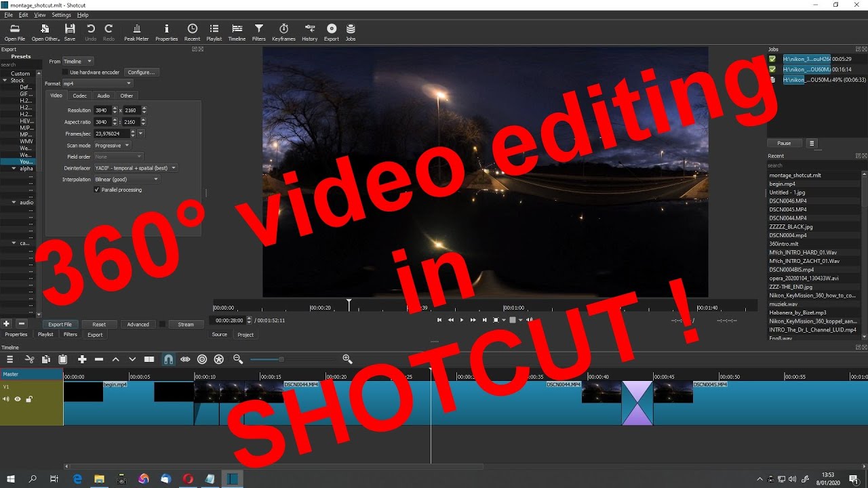Open the Interpolation Bilinear dropdown

[127, 179]
